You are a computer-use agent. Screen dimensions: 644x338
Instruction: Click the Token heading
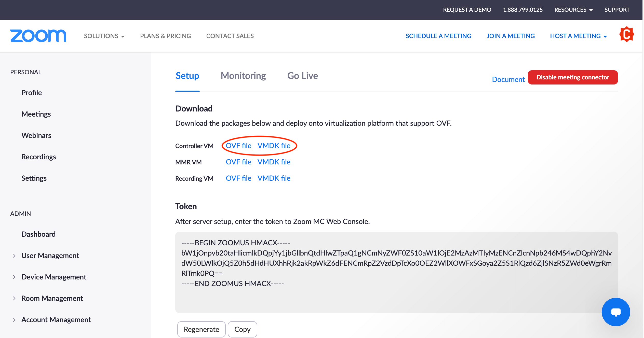pos(186,206)
